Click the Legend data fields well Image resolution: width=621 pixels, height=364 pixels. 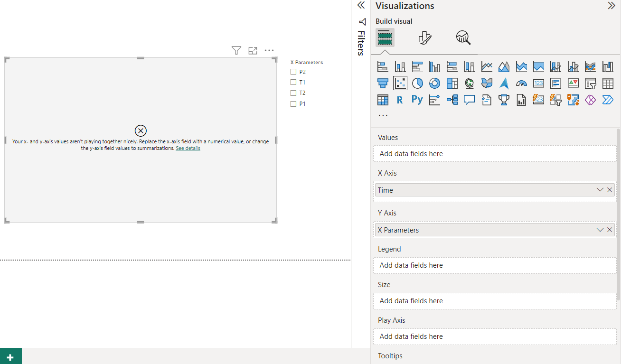click(x=495, y=265)
